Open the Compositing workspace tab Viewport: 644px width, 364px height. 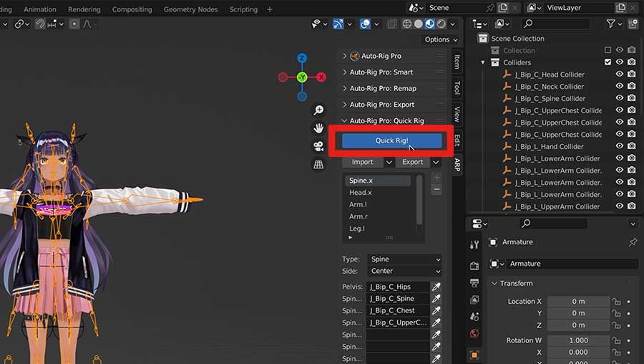(132, 9)
